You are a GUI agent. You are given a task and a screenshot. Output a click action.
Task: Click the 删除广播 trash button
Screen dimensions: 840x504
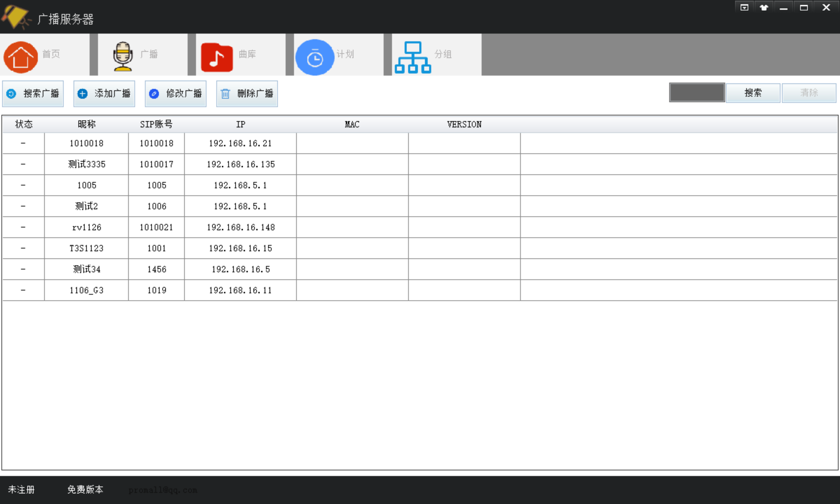(247, 94)
